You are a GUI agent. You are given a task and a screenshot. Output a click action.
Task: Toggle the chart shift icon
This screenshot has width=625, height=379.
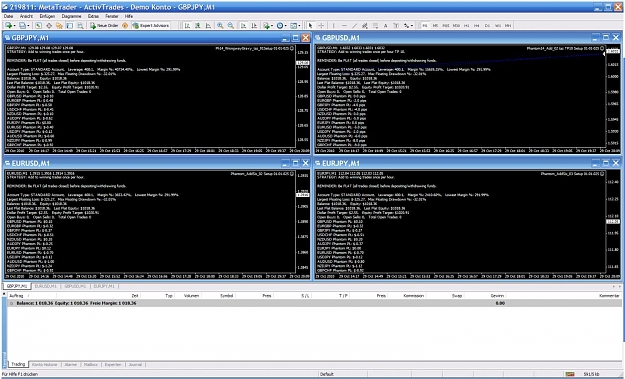click(x=254, y=26)
